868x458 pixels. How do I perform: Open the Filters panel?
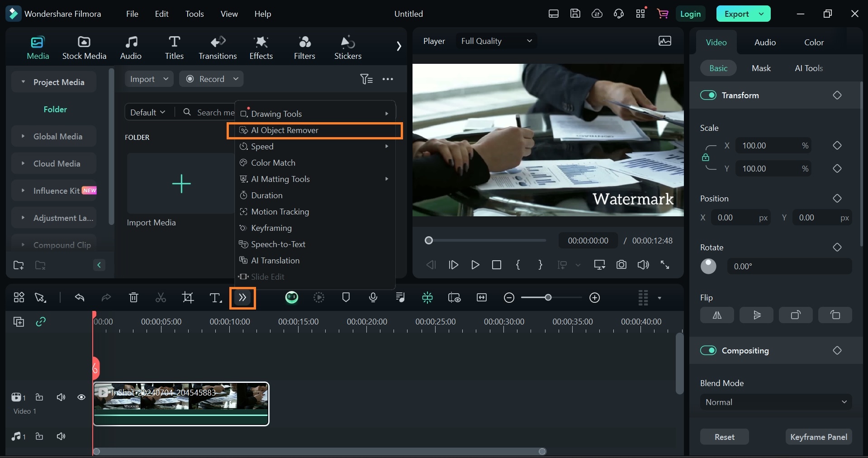coord(304,48)
